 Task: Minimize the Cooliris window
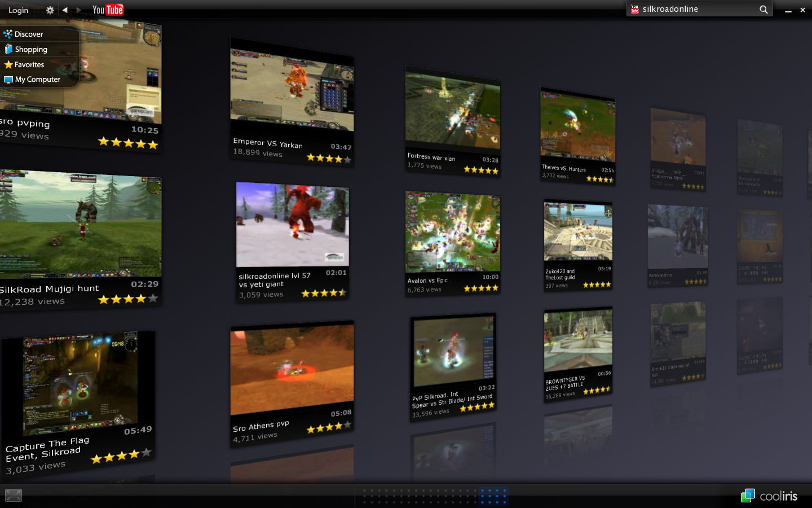pyautogui.click(x=788, y=10)
